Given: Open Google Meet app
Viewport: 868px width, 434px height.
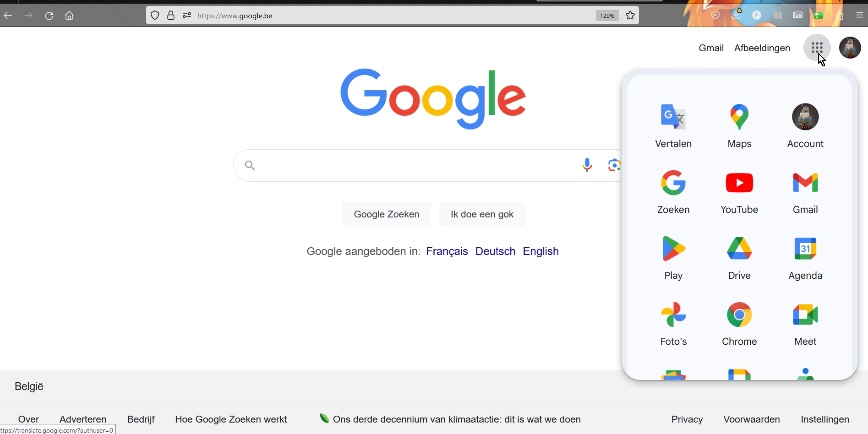Looking at the screenshot, I should pyautogui.click(x=805, y=323).
